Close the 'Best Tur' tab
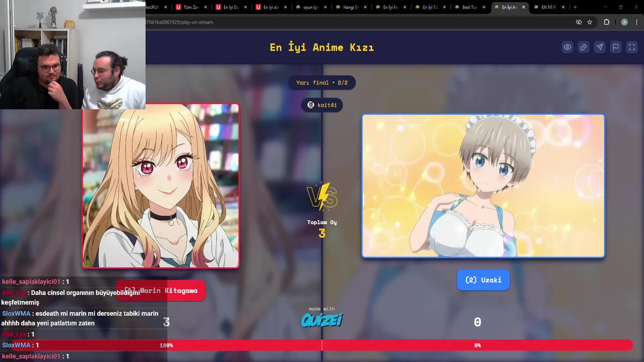 (x=484, y=7)
